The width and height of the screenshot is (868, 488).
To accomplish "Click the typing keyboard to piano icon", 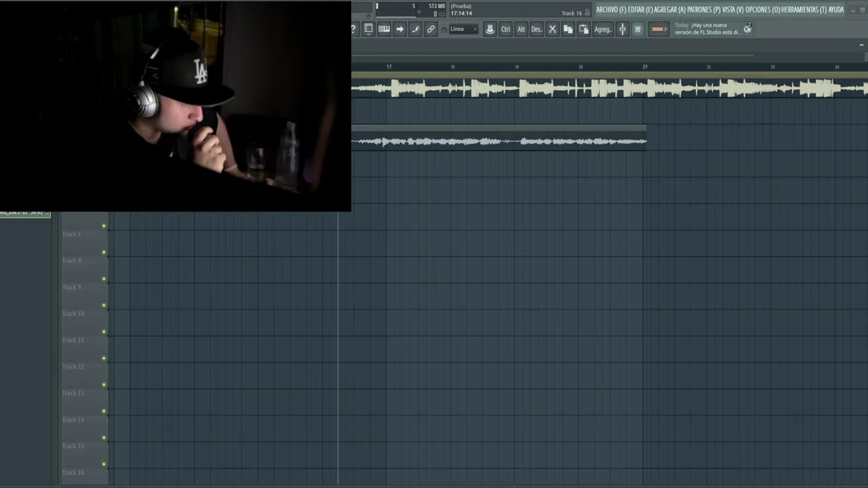I will (x=415, y=29).
